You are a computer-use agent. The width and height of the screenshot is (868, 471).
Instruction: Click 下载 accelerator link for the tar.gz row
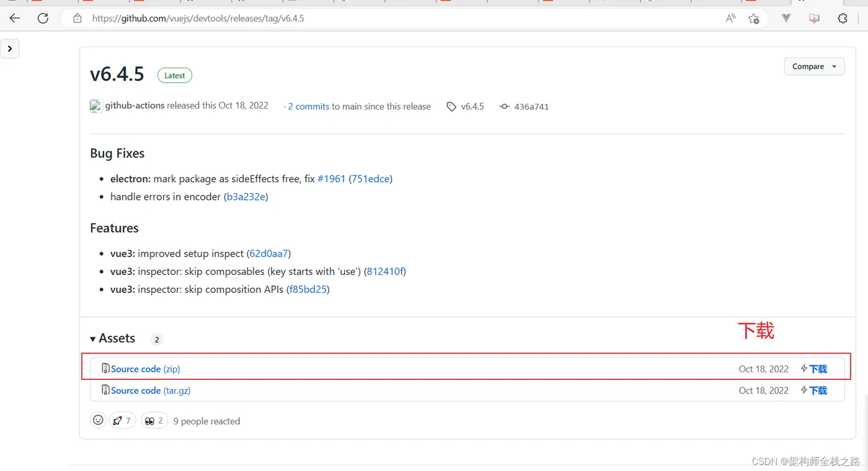(x=814, y=390)
